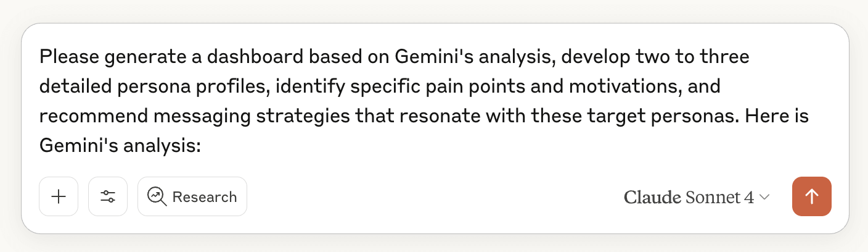Click the plus attachment icon
This screenshot has height=252, width=868.
(x=59, y=196)
